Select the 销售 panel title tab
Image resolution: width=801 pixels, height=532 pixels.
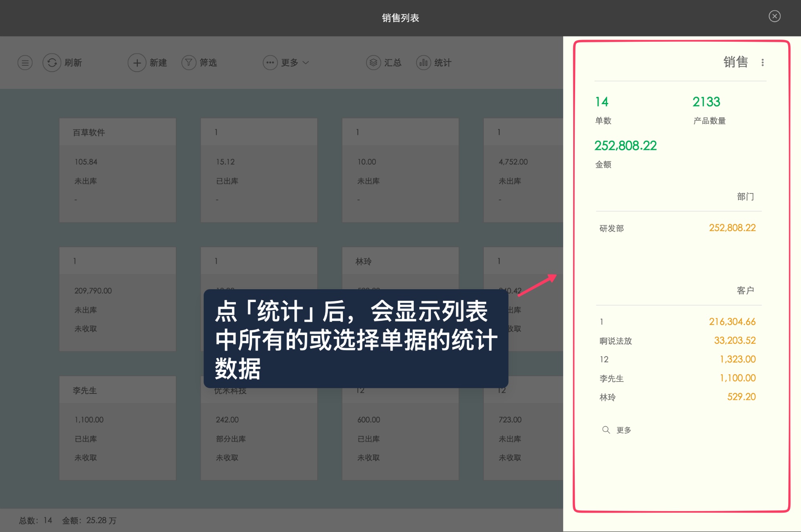click(x=736, y=62)
